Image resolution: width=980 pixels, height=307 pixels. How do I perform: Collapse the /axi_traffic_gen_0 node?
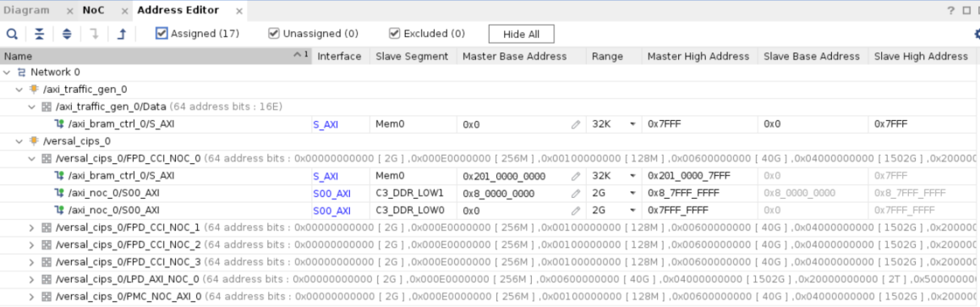point(19,90)
